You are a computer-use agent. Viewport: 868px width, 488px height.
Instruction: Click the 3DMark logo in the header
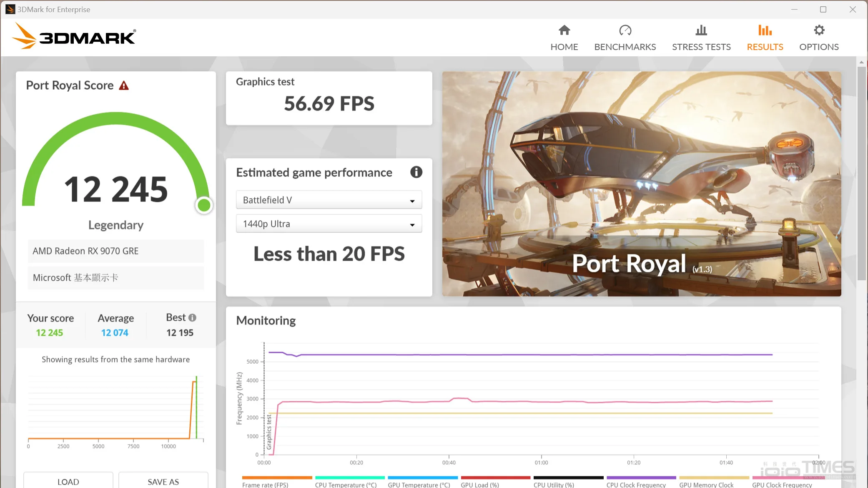tap(74, 36)
